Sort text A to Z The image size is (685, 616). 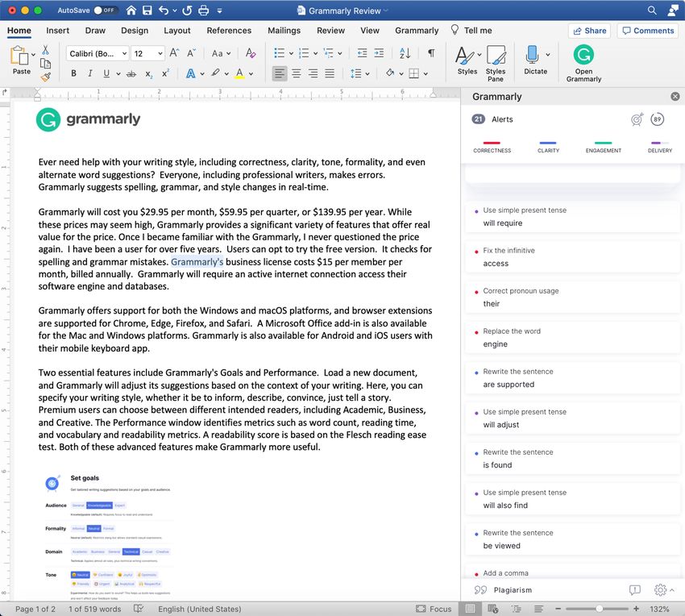pyautogui.click(x=405, y=53)
